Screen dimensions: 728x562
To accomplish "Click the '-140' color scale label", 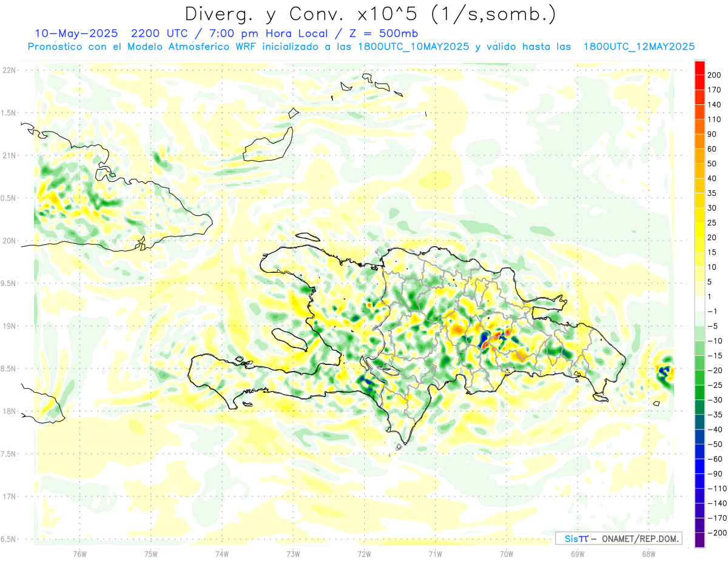I will click(x=716, y=503).
